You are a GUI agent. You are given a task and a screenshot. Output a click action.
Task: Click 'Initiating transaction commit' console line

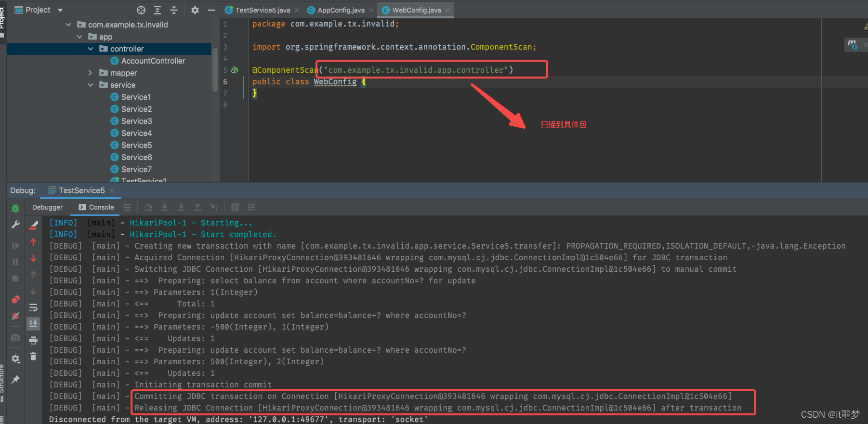(x=203, y=384)
